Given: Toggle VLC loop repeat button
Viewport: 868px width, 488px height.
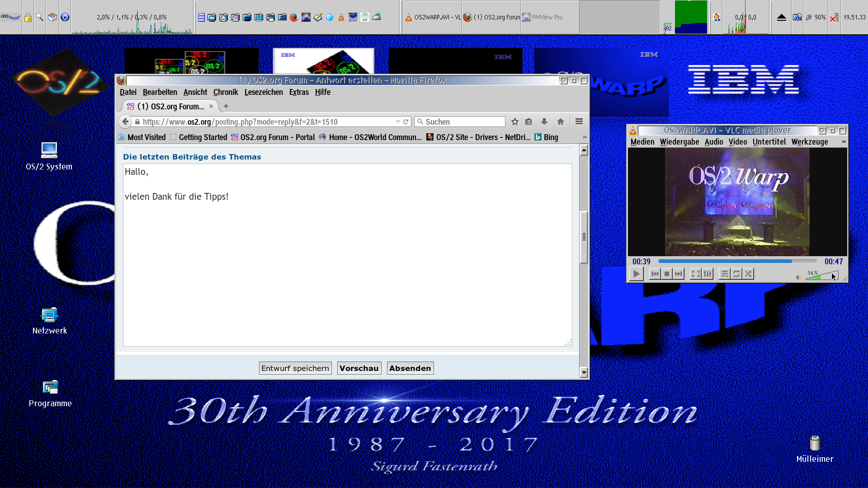Looking at the screenshot, I should click(x=736, y=274).
